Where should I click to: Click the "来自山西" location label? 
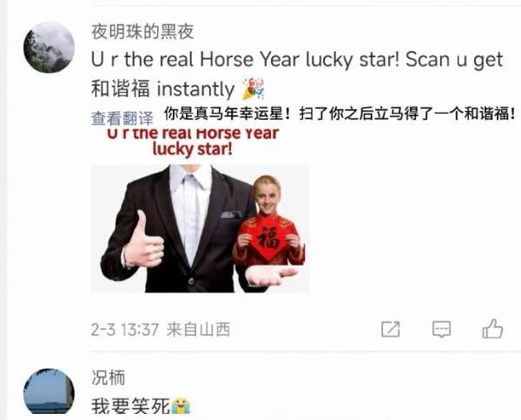pyautogui.click(x=198, y=330)
